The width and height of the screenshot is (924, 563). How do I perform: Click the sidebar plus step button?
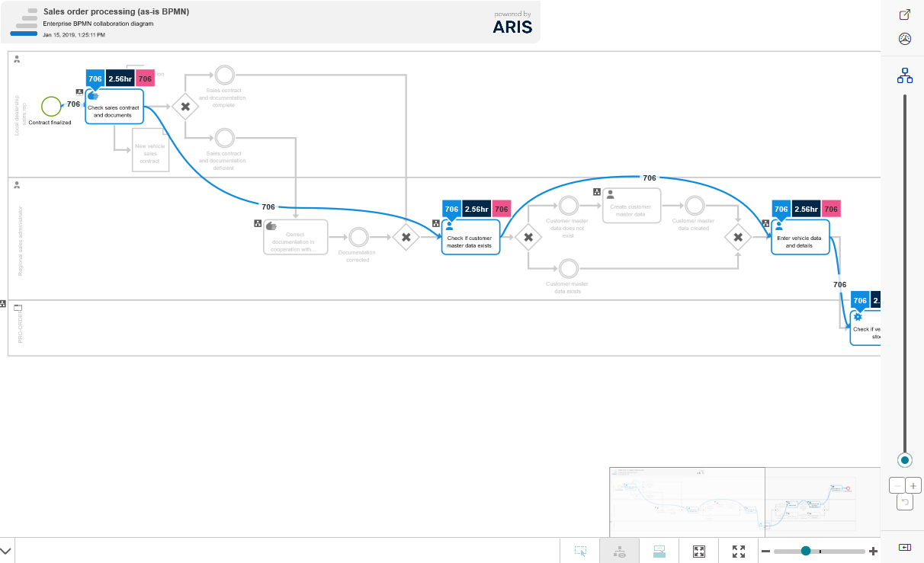click(913, 485)
